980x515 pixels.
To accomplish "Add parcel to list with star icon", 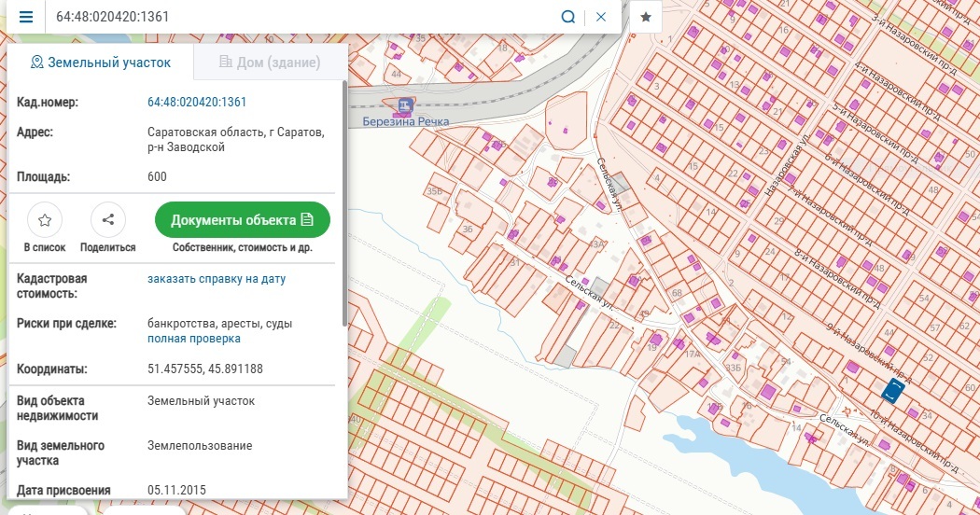I will 45,220.
